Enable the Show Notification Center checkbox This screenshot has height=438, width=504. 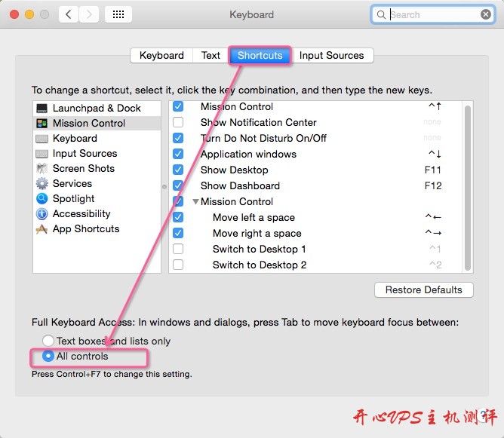(178, 122)
